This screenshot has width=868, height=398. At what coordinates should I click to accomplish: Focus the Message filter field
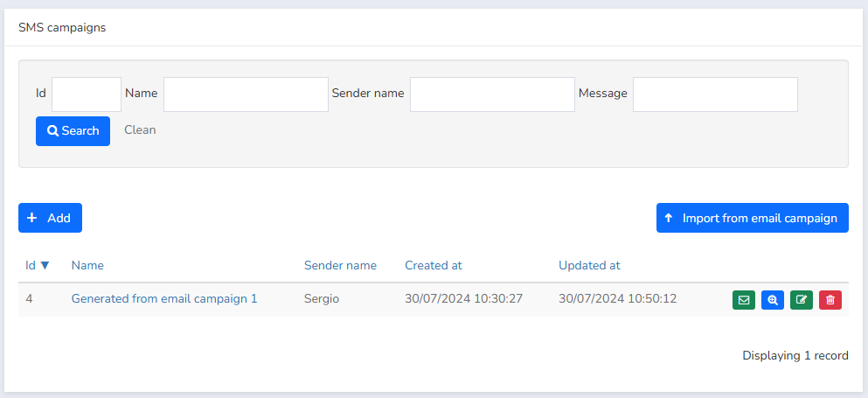click(715, 94)
